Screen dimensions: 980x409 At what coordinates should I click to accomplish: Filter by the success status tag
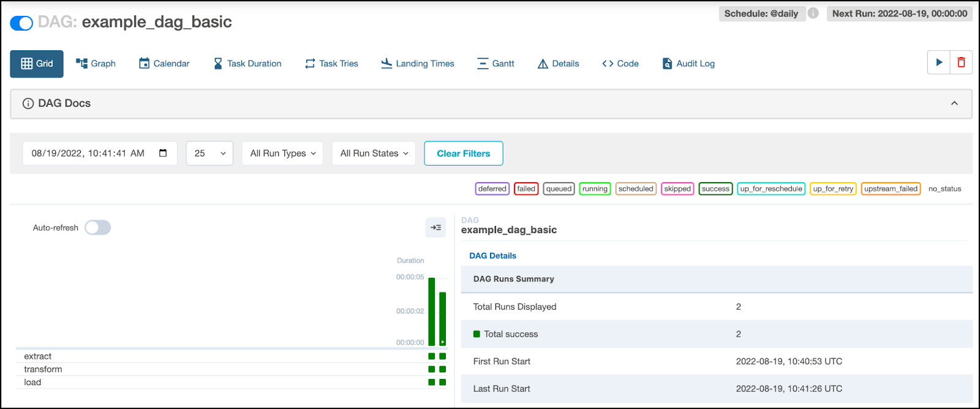click(715, 189)
